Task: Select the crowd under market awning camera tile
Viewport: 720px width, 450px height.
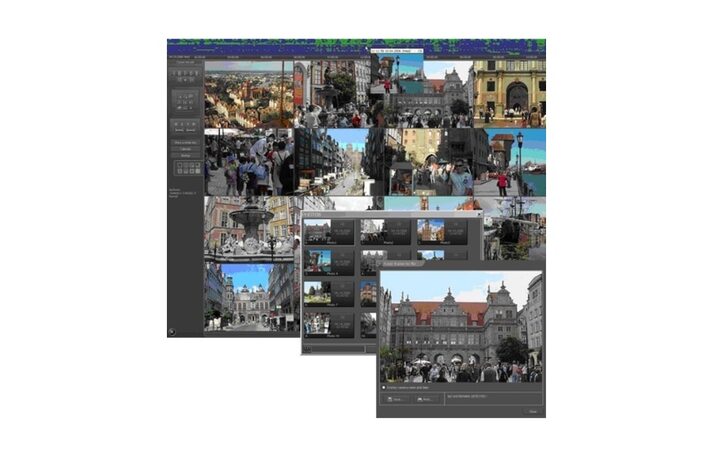Action: [249, 162]
